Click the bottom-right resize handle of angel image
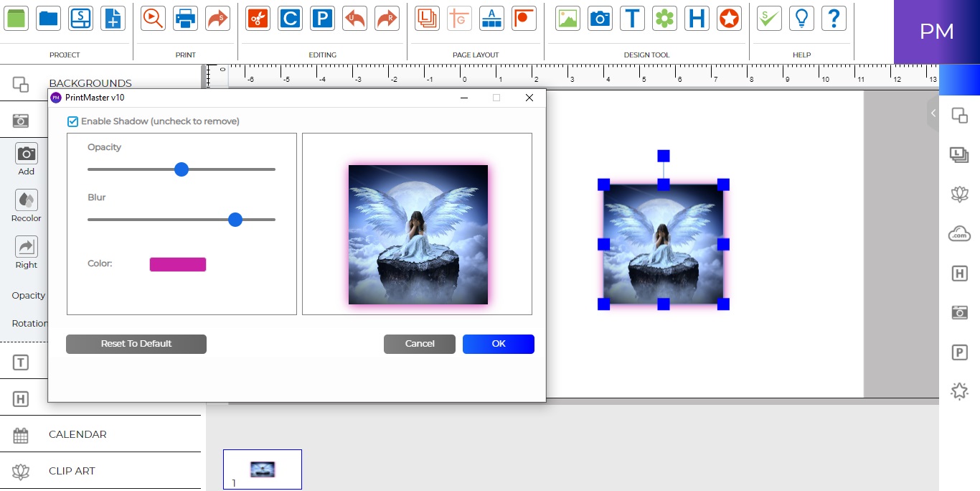This screenshot has height=491, width=980. click(x=723, y=304)
